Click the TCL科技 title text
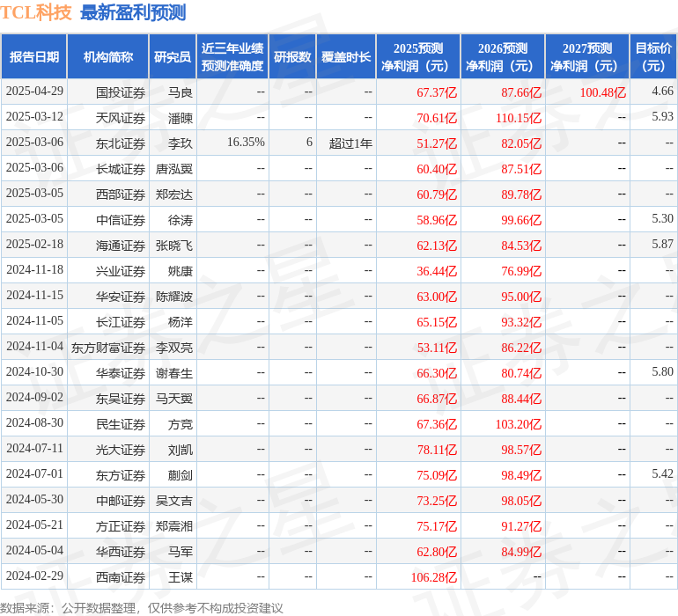The width and height of the screenshot is (678, 616). tap(36, 12)
